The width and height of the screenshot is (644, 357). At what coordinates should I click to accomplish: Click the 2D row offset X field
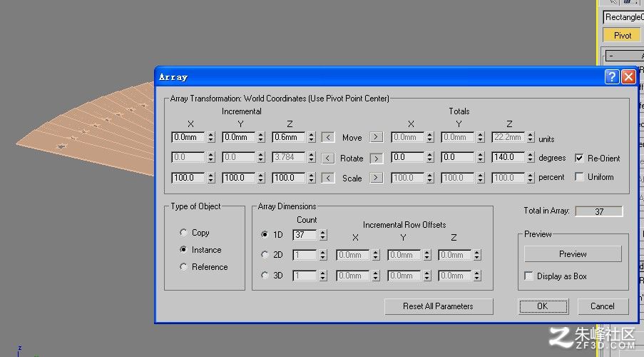tap(353, 255)
